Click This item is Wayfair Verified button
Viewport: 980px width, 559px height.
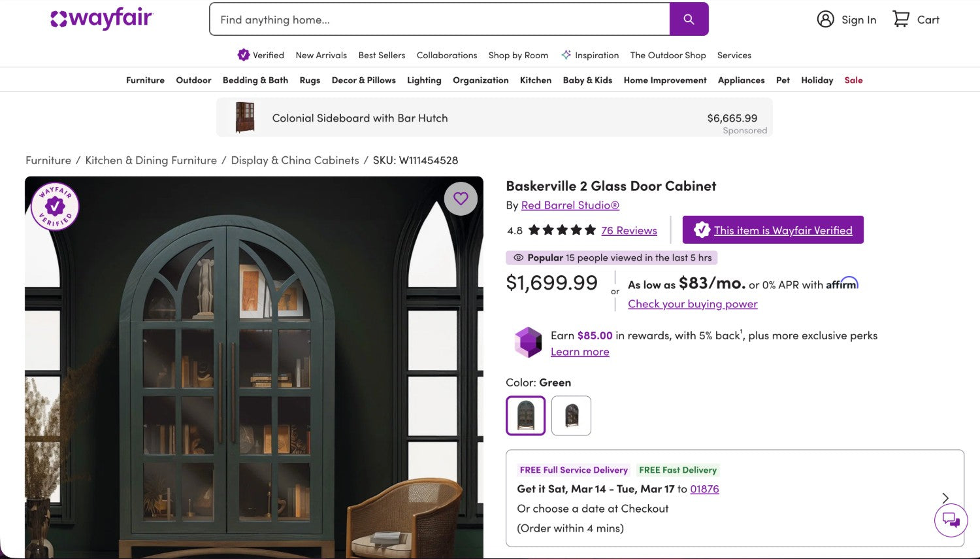tap(773, 230)
